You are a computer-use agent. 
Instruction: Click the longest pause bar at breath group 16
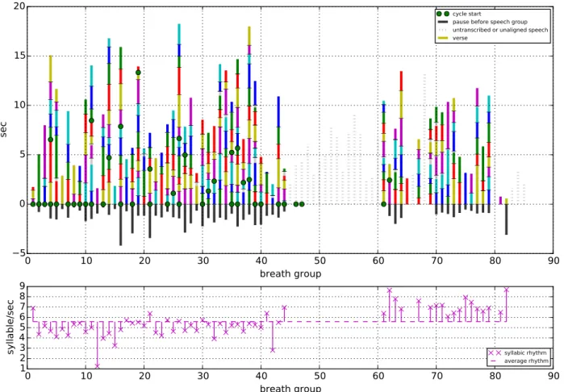[x=120, y=225]
